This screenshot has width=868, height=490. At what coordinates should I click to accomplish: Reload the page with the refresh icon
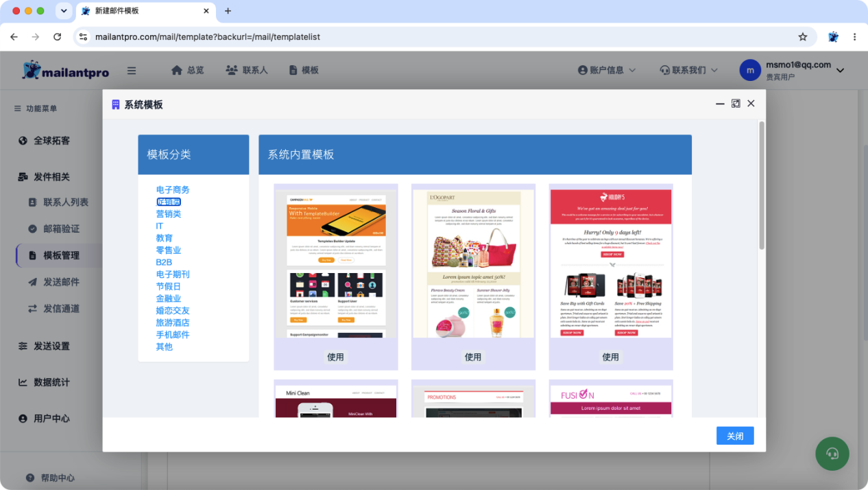pos(57,37)
